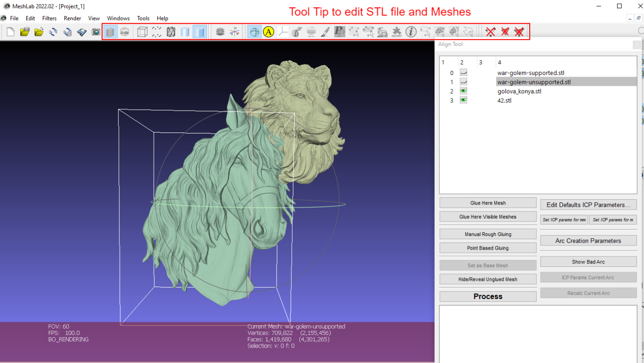Open the Render menu
Image resolution: width=644 pixels, height=363 pixels.
coord(72,18)
